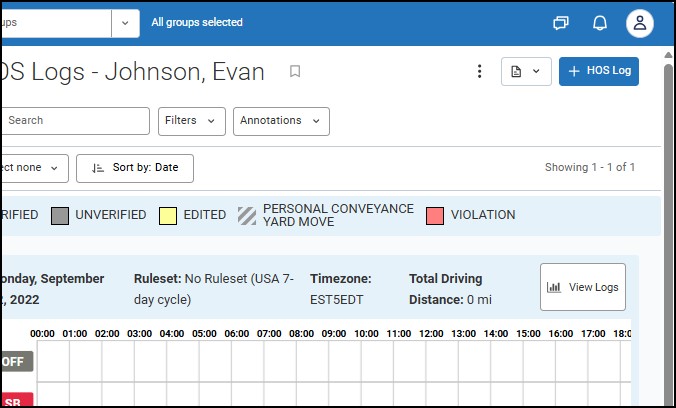This screenshot has width=676, height=408.
Task: Click the sort icon in Sort by: Date
Action: pos(98,168)
